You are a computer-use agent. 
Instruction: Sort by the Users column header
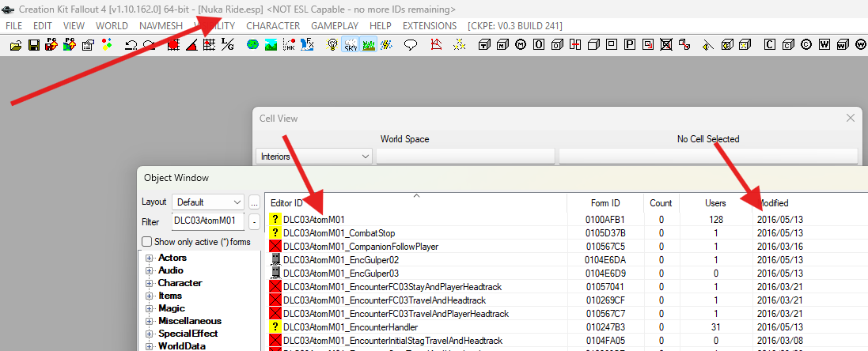click(715, 203)
